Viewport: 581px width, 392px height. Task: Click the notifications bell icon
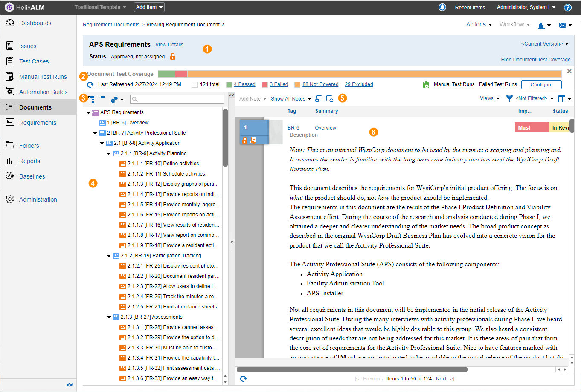tap(442, 7)
